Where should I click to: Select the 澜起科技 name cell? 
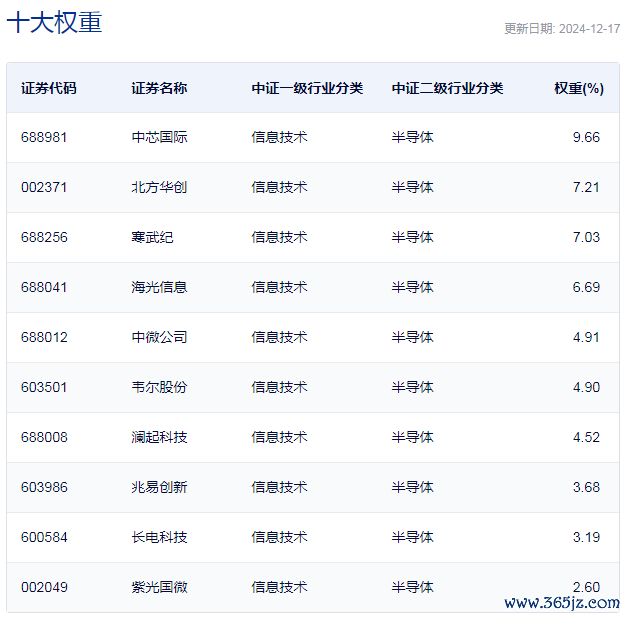pyautogui.click(x=159, y=437)
